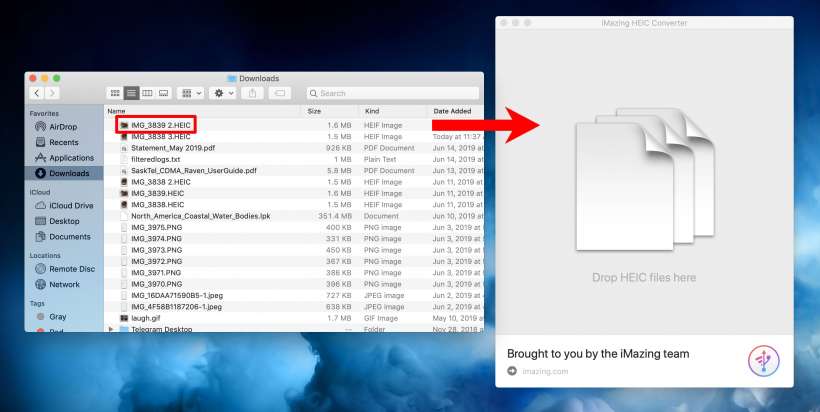This screenshot has height=412, width=820.
Task: Open the gear Action dropdown menu
Action: click(x=222, y=93)
